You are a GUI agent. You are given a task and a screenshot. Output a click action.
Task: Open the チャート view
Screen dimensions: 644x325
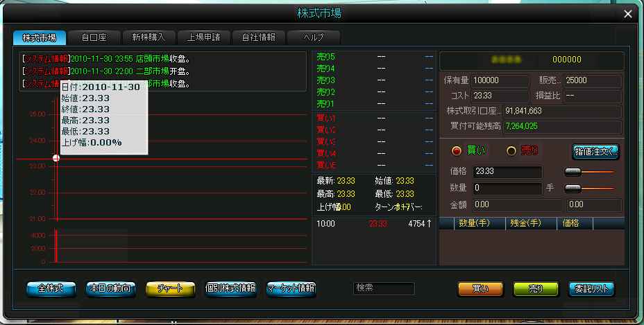coord(170,289)
